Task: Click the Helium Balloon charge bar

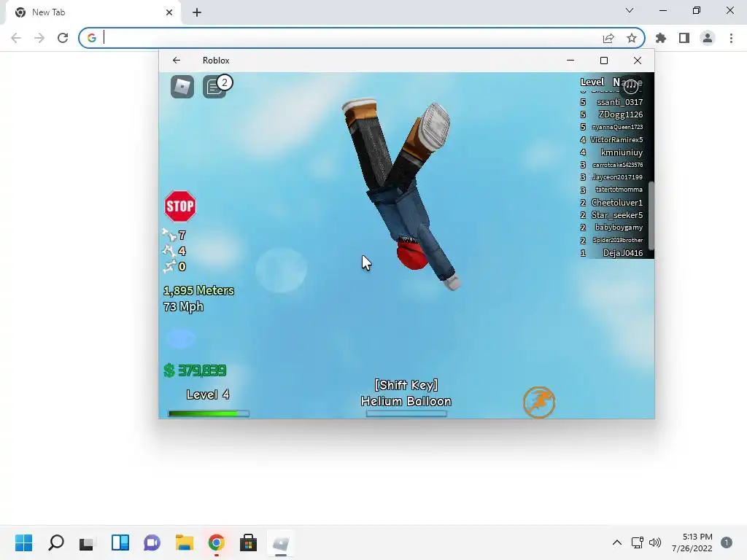Action: [406, 413]
